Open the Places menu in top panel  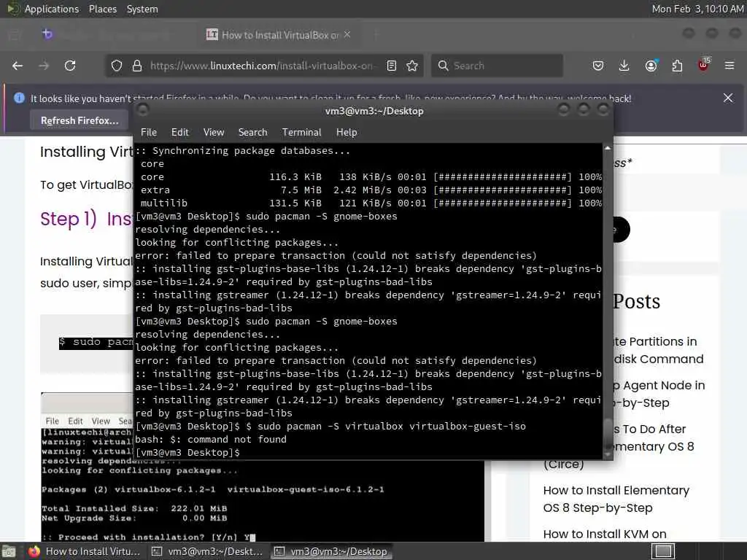click(102, 9)
